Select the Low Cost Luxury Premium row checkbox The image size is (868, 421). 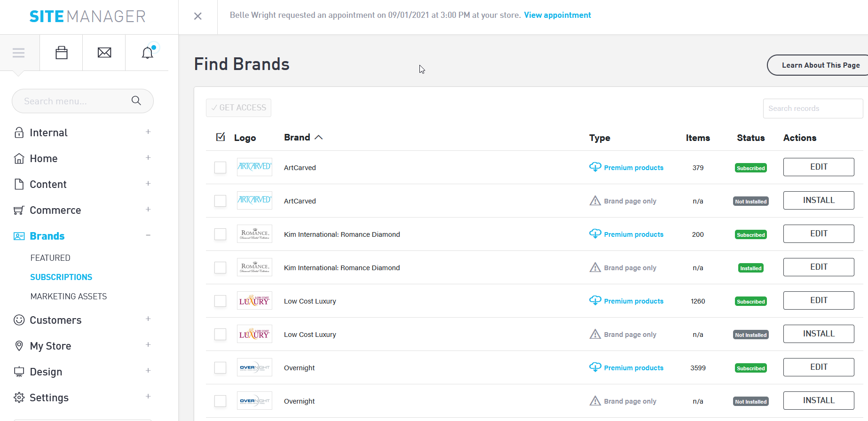[x=221, y=301]
